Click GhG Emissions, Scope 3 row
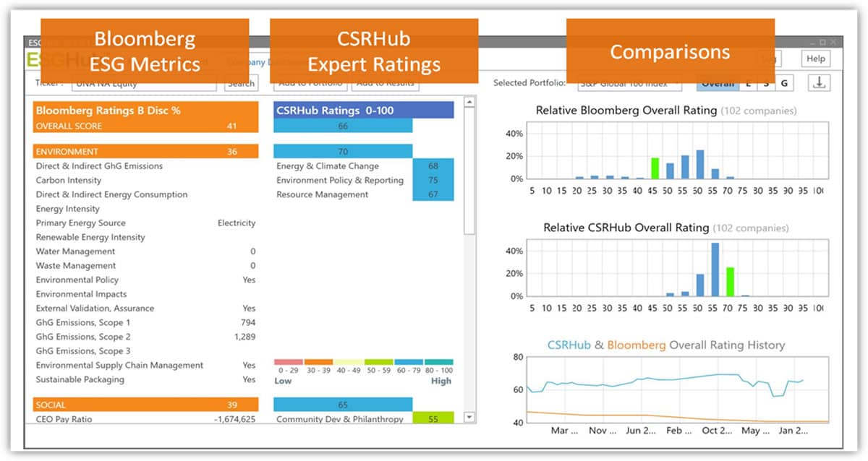The height and width of the screenshot is (461, 868). (x=145, y=351)
